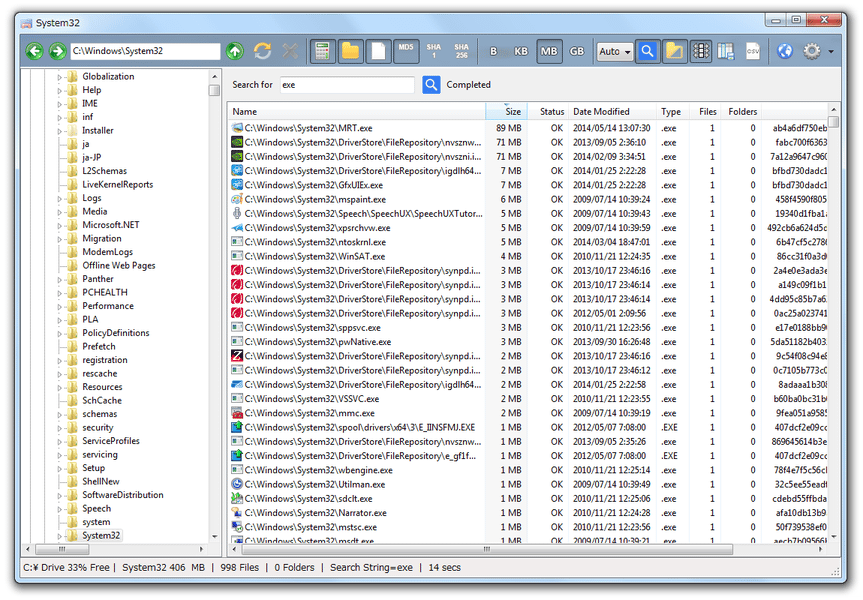Select the Prefetch folder in tree
The height and width of the screenshot is (600, 863).
pos(99,346)
